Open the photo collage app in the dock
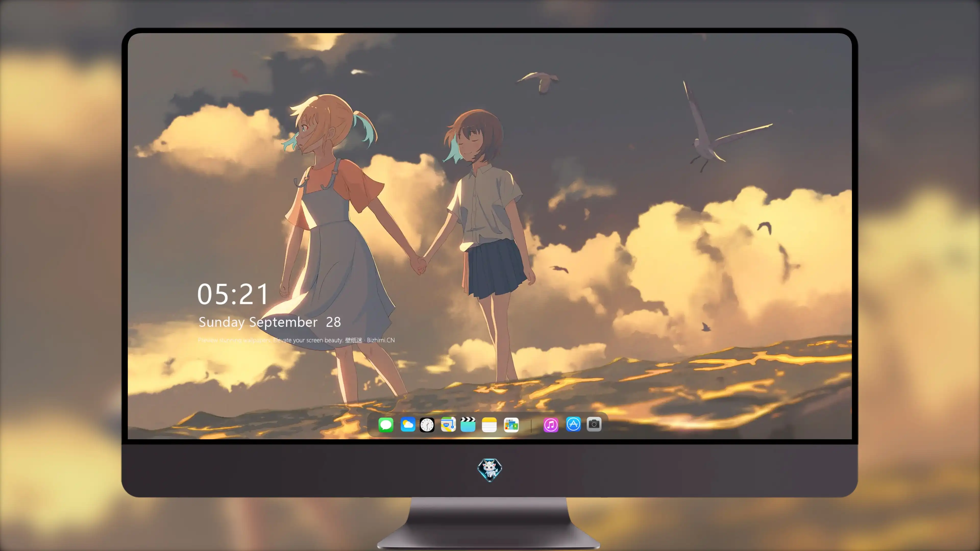Image resolution: width=980 pixels, height=551 pixels. (x=511, y=425)
